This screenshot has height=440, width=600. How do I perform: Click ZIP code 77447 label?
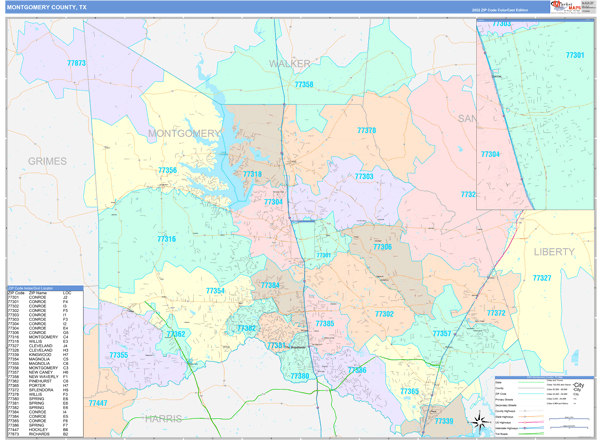coord(97,402)
